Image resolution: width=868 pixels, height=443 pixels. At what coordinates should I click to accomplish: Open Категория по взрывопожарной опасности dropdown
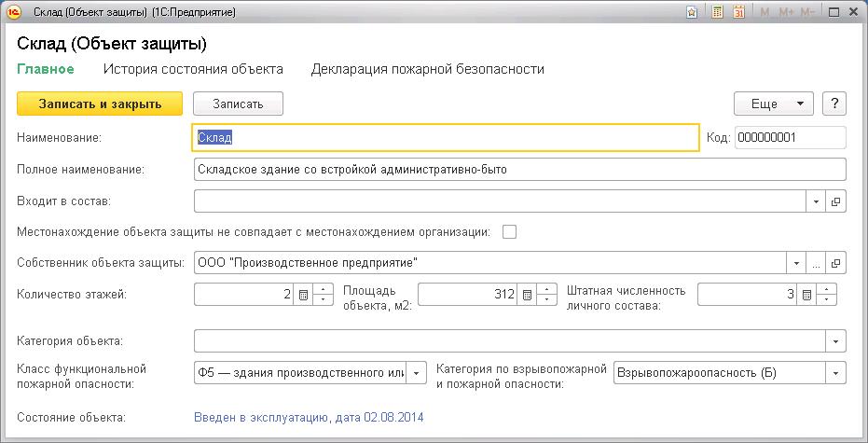(835, 374)
